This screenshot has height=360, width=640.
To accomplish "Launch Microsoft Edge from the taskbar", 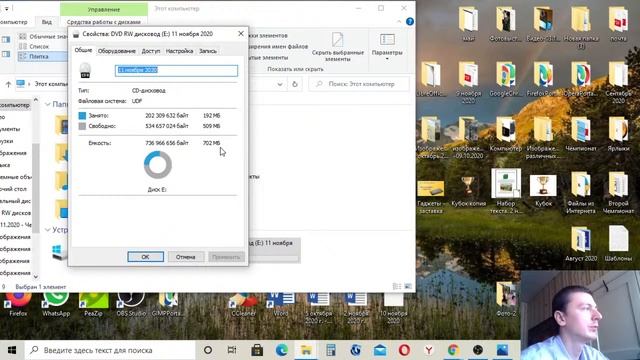I will tap(282, 350).
